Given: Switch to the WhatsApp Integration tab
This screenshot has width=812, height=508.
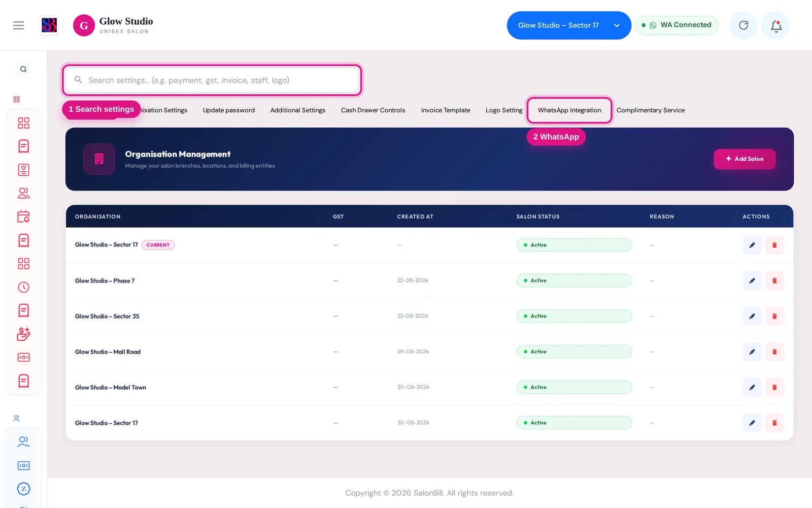Looking at the screenshot, I should [569, 110].
